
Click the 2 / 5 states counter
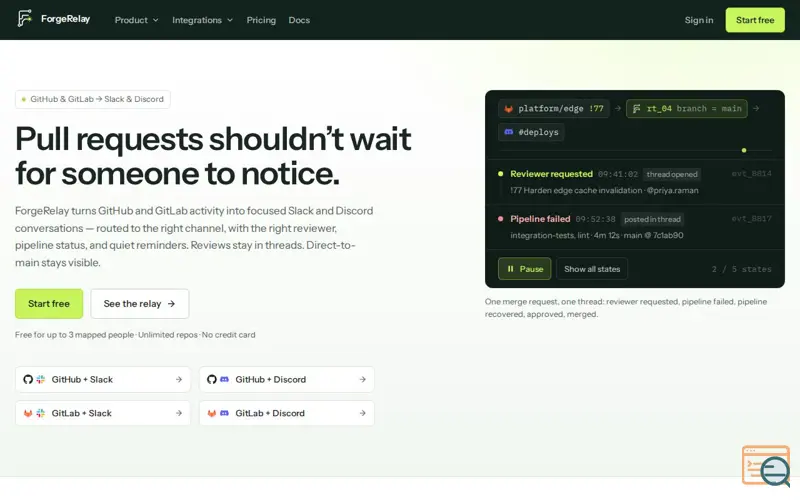[741, 269]
